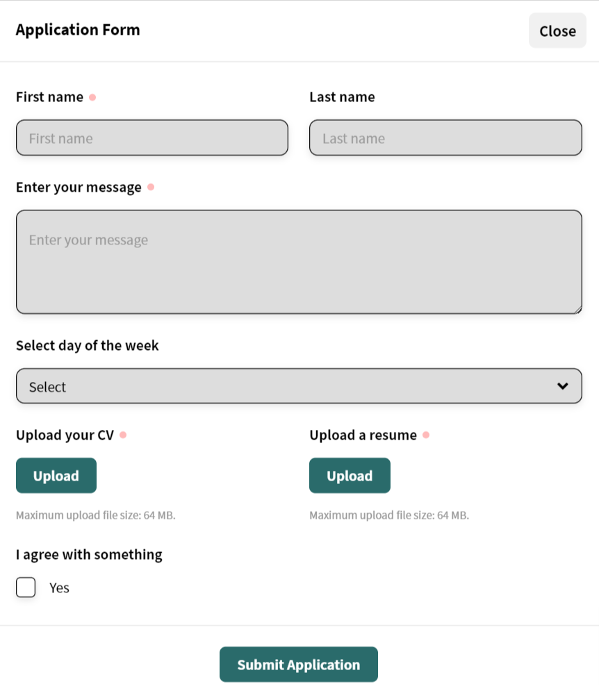Viewport: 599px width, 700px height.
Task: Focus the Last name input field
Action: click(x=446, y=137)
